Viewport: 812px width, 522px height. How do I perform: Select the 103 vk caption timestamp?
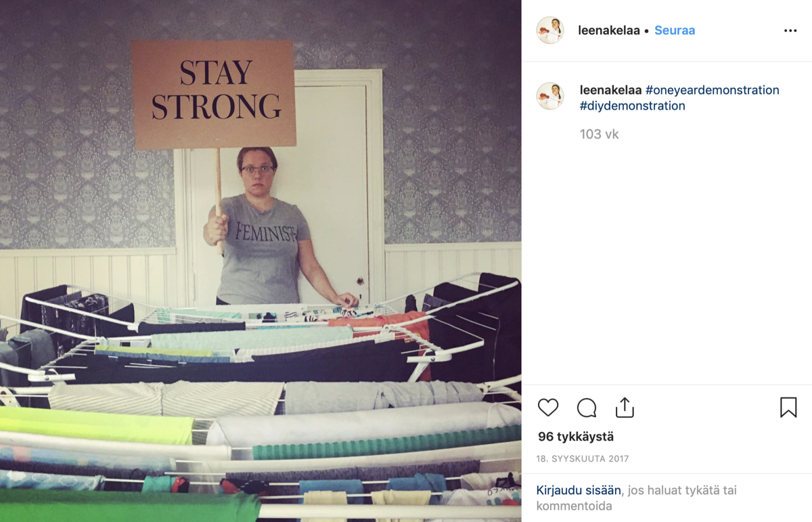(x=599, y=134)
